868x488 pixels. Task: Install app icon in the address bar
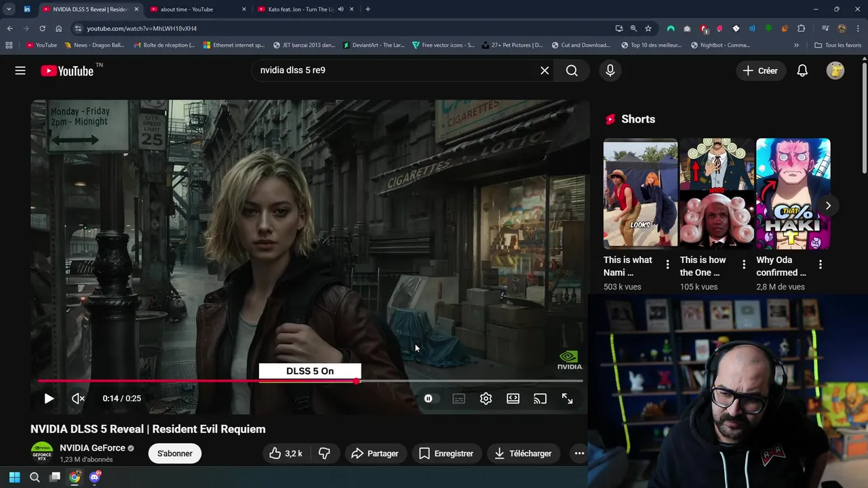pos(619,28)
